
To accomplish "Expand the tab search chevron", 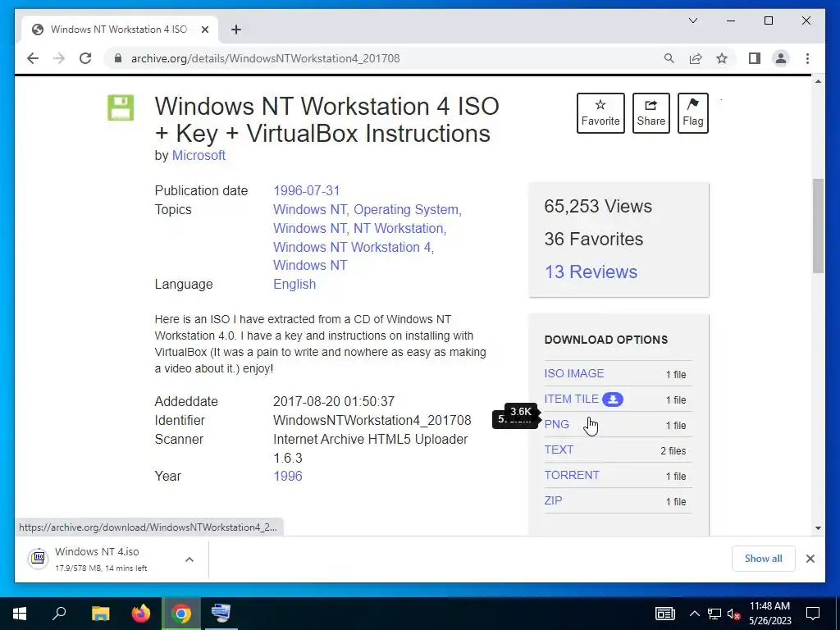I will (692, 21).
